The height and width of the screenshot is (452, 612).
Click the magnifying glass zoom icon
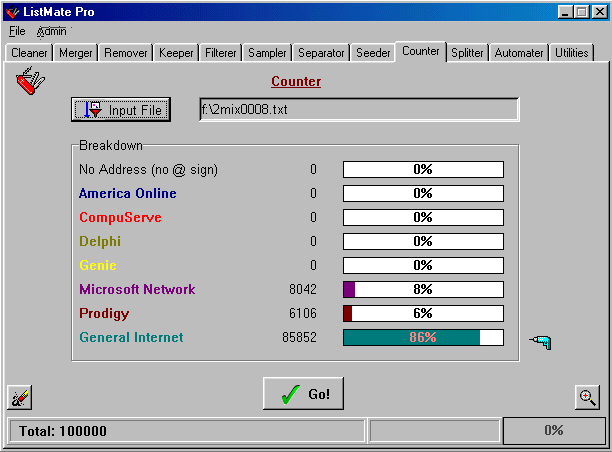(x=587, y=397)
